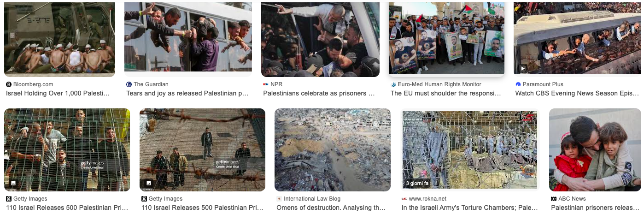Click the www.rokna.net favicon
This screenshot has height=214, width=644.
[x=404, y=199]
